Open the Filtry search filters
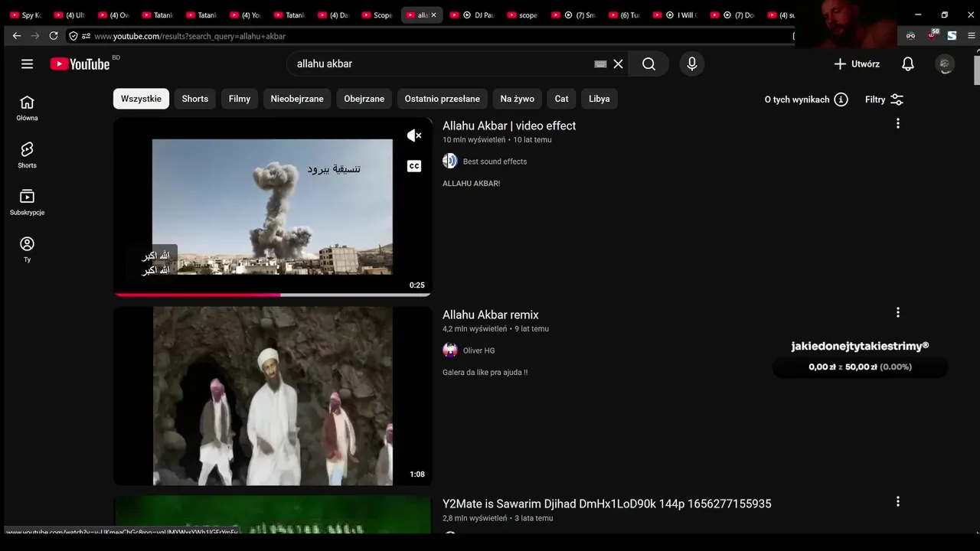 pyautogui.click(x=884, y=99)
